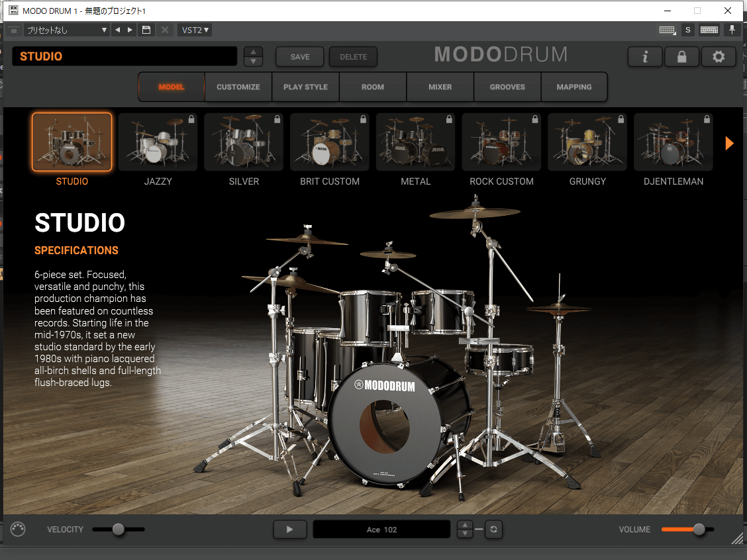Click the wide keyboard icon beside the pin

[709, 30]
